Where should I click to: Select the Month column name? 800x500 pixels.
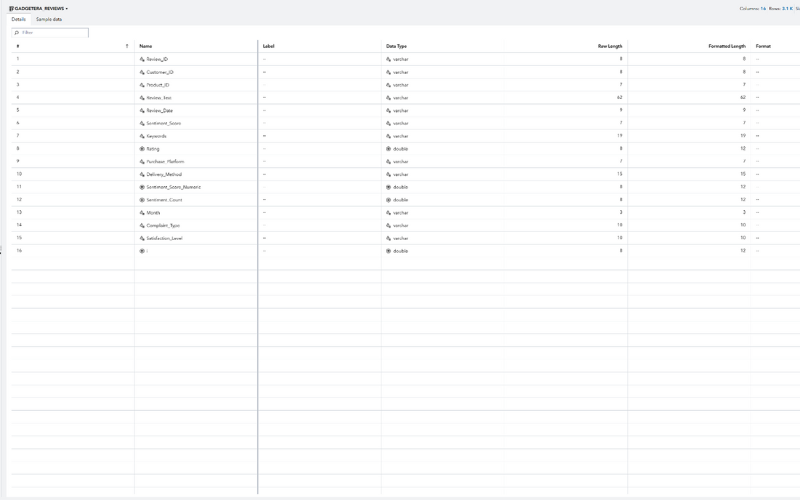(x=153, y=212)
